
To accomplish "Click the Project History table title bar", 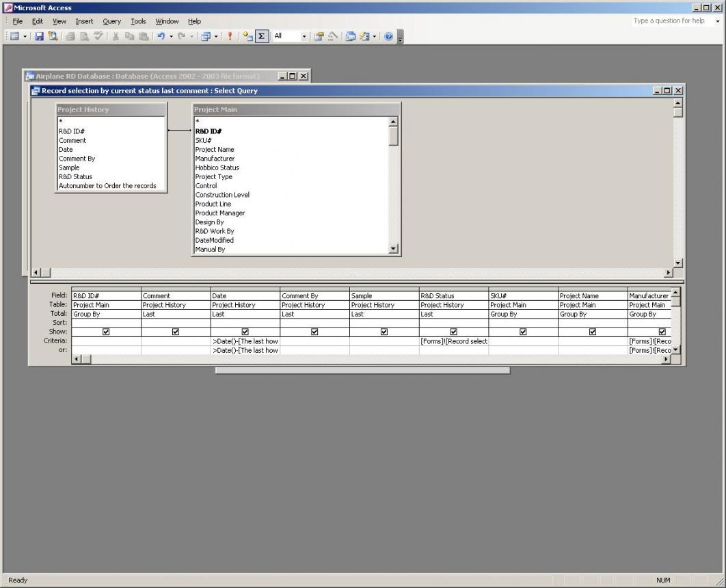I will click(111, 109).
